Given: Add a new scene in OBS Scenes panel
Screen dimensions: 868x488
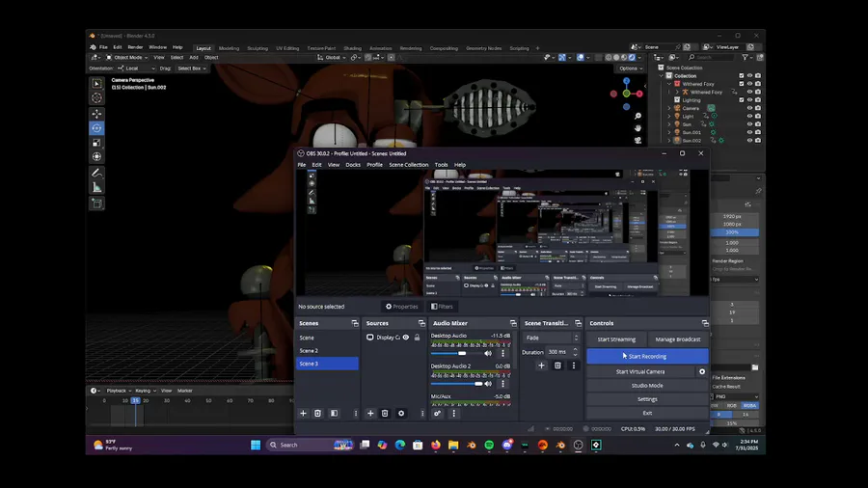Looking at the screenshot, I should (x=303, y=414).
